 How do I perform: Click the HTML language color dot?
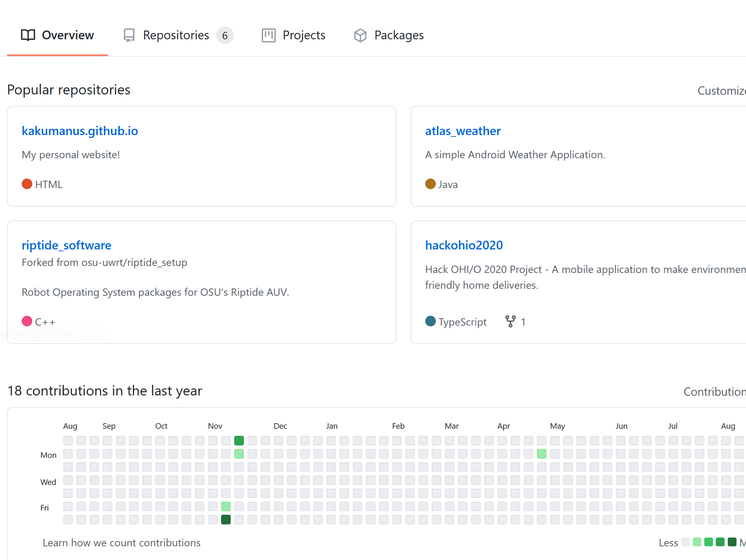point(27,184)
